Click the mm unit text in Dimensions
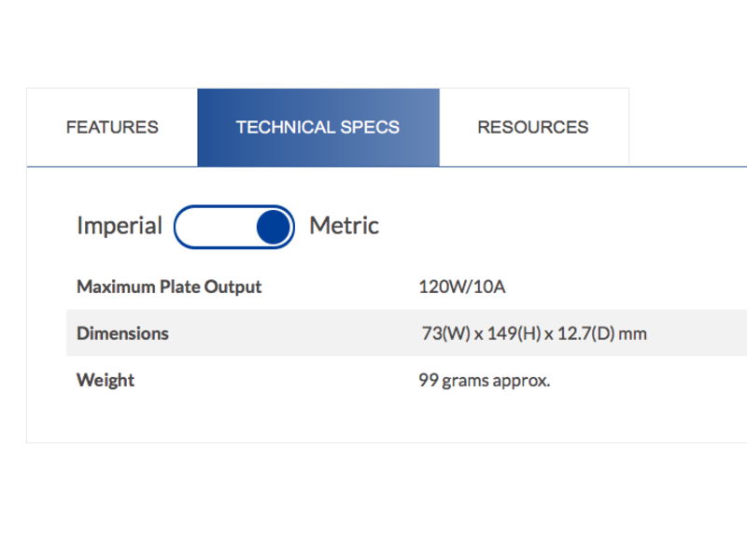The height and width of the screenshot is (560, 747). [633, 334]
